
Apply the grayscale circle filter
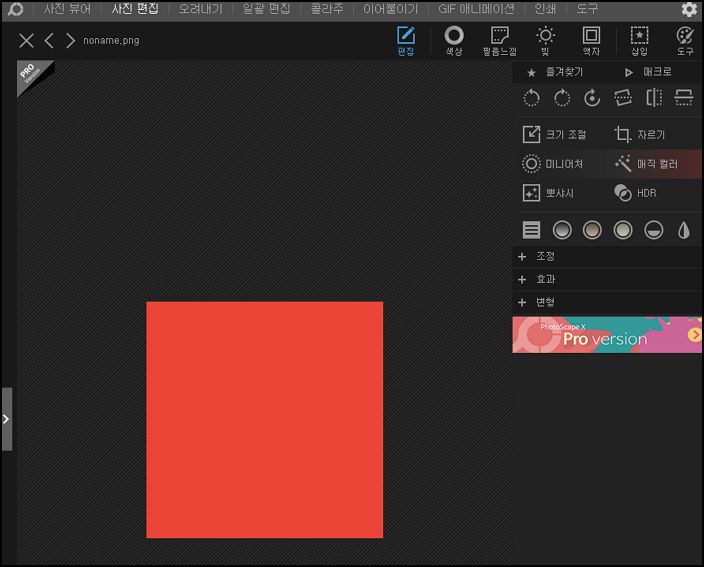click(x=562, y=230)
